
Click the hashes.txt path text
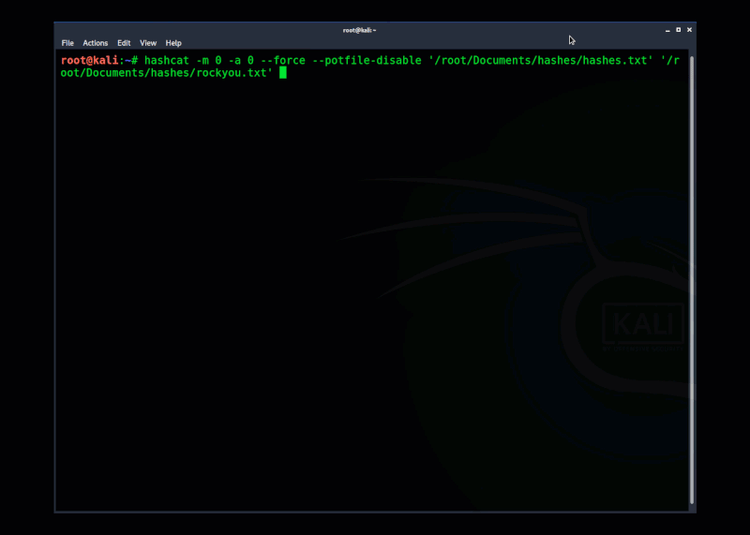tap(540, 60)
